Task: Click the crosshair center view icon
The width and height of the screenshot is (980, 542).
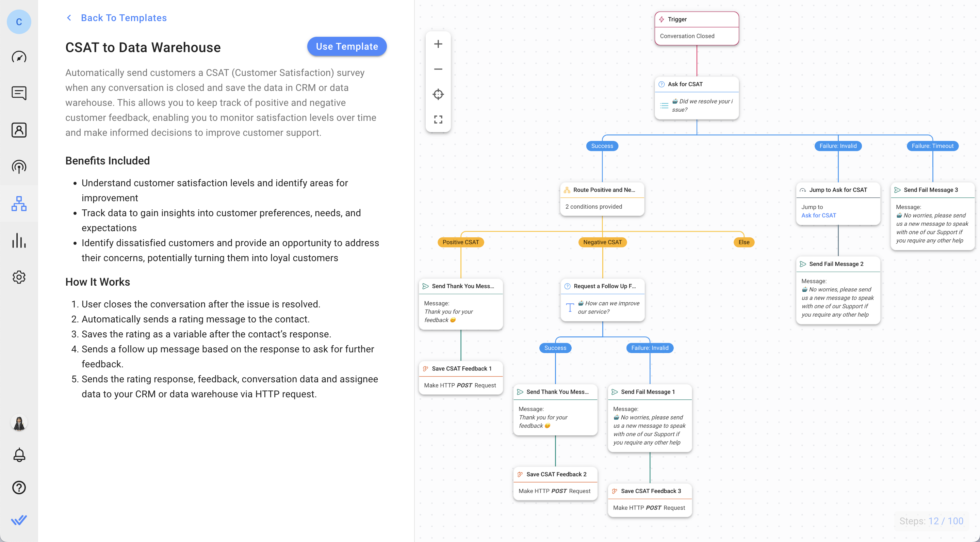Action: [438, 95]
